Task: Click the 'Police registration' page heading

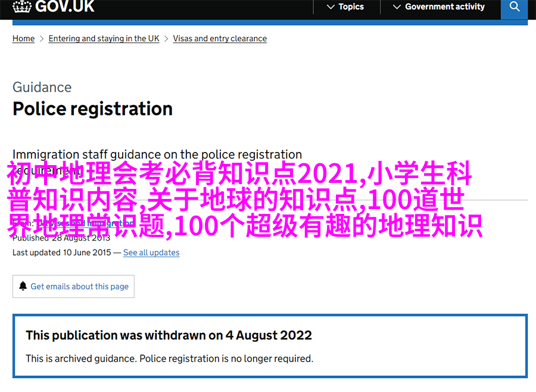Action: coord(93,109)
